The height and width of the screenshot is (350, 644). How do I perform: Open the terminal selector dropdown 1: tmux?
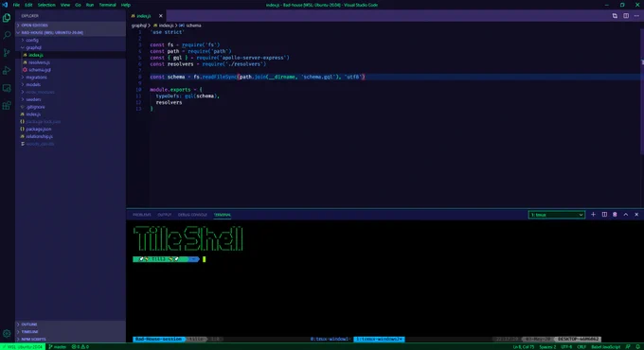pos(557,215)
